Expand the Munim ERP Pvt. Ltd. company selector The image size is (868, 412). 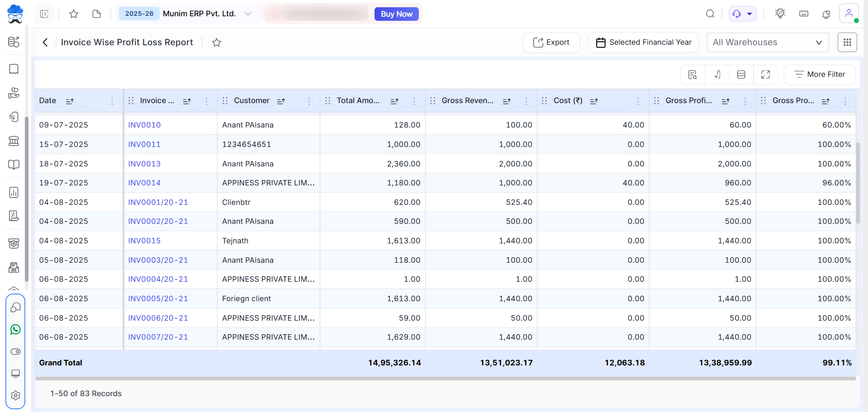tap(247, 14)
